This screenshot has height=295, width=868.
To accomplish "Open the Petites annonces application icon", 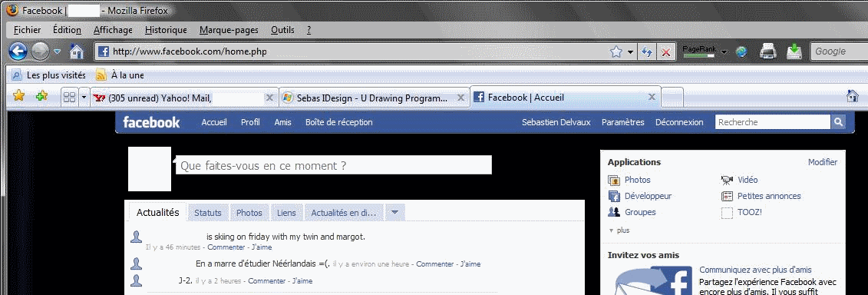I will point(727,196).
